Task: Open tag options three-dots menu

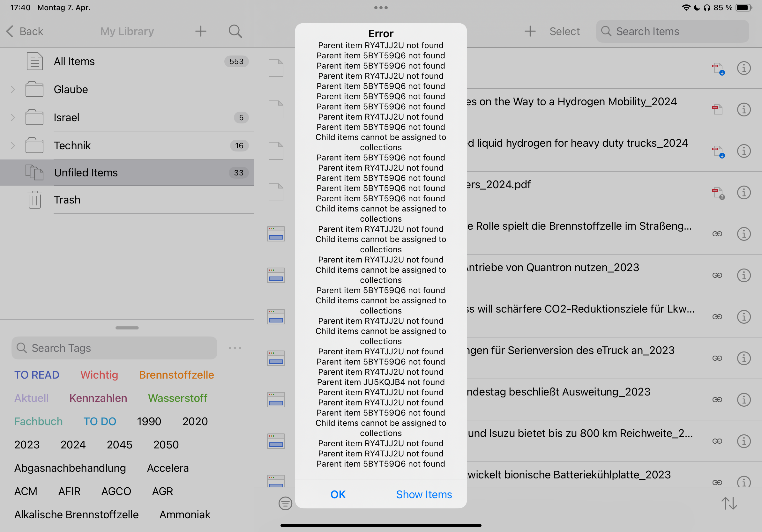Action: (x=235, y=348)
